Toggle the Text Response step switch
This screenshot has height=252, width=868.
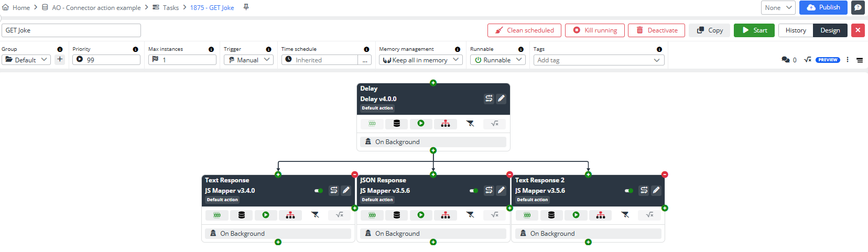[x=319, y=191]
